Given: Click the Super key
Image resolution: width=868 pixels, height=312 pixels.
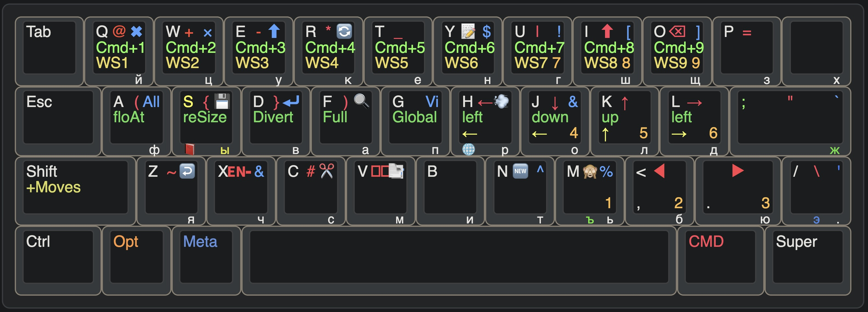Looking at the screenshot, I should 807,261.
